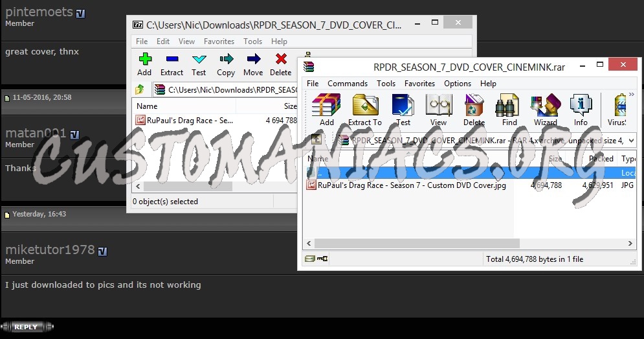This screenshot has height=339, width=644.
Task: Expand WinRAR address path dropdown
Action: (x=631, y=141)
